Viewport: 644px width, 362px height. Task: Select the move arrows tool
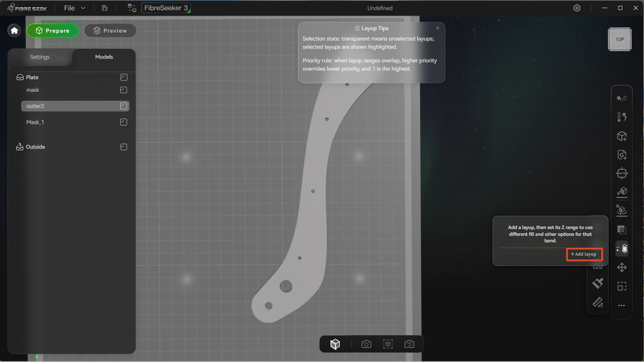[x=622, y=267]
